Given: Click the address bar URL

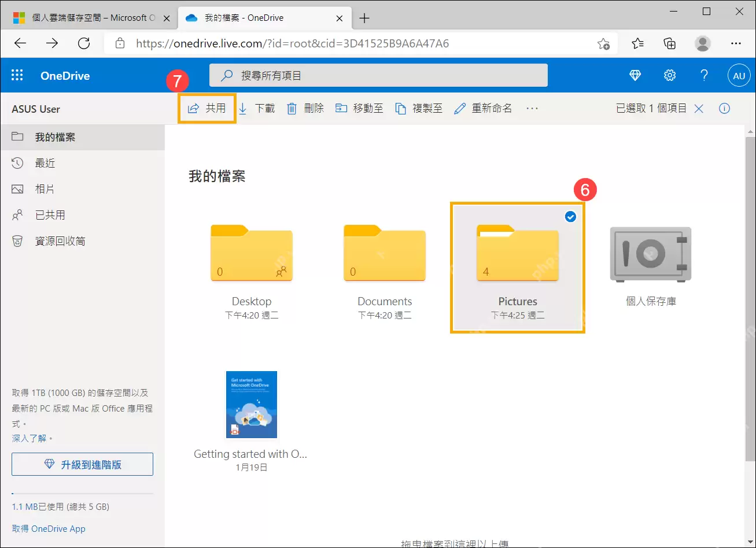Looking at the screenshot, I should point(292,43).
